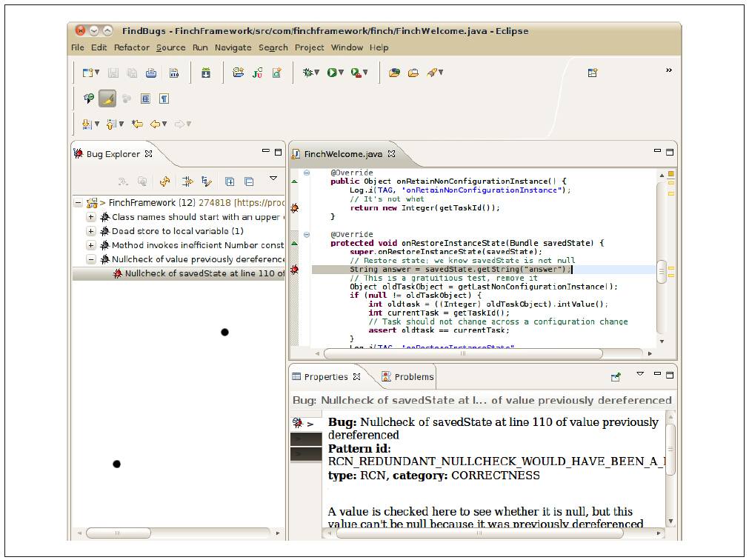Click the Search flashlight toolbar icon
The height and width of the screenshot is (560, 749).
(x=432, y=73)
